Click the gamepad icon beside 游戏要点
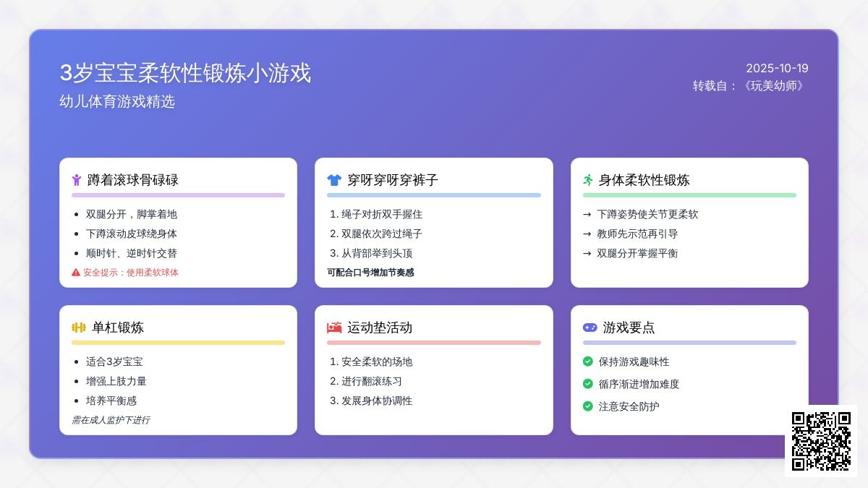The width and height of the screenshot is (868, 488). click(590, 328)
